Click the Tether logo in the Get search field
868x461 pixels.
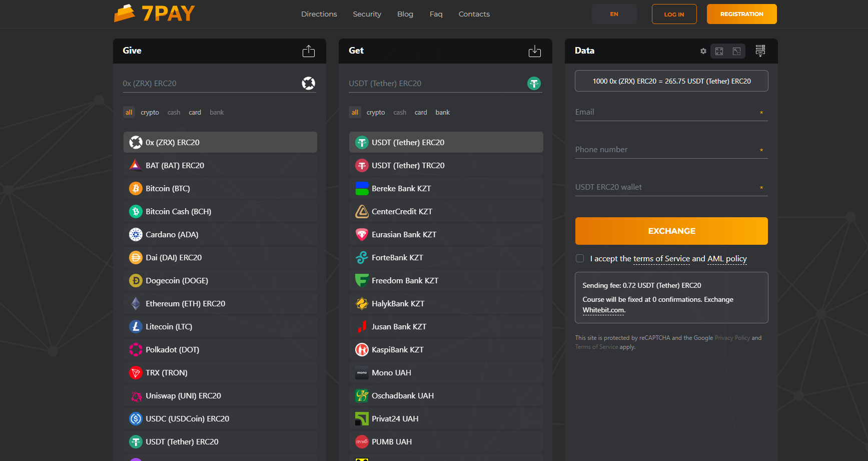[x=534, y=83]
